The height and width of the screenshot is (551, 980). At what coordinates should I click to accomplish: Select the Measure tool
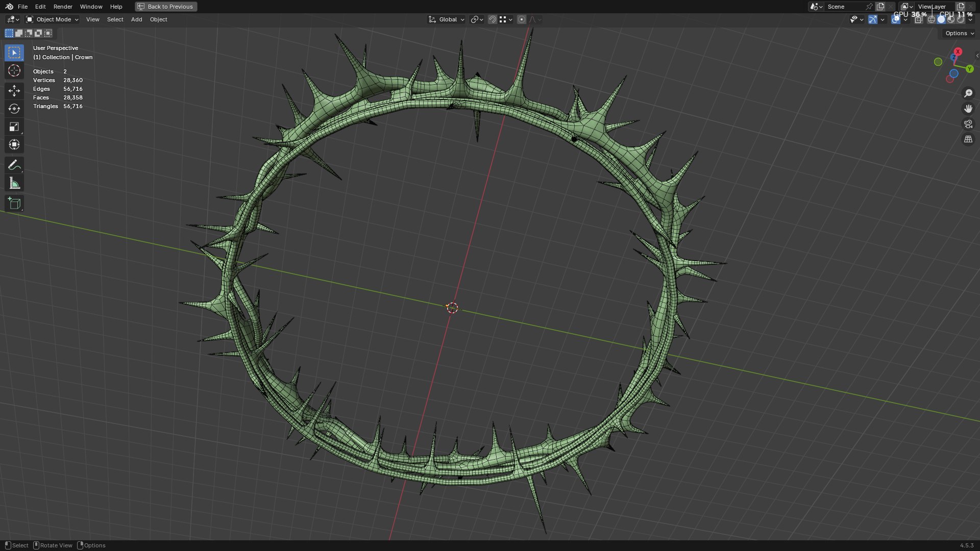point(14,183)
